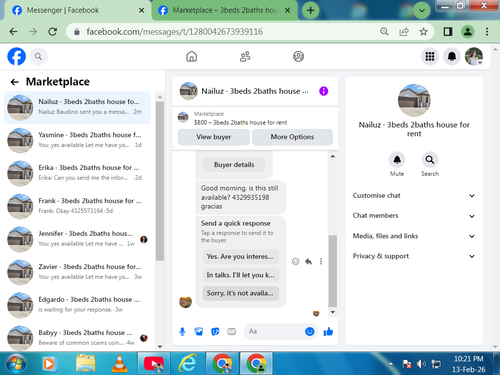Attach a photo file icon
The height and width of the screenshot is (375, 500).
click(199, 331)
